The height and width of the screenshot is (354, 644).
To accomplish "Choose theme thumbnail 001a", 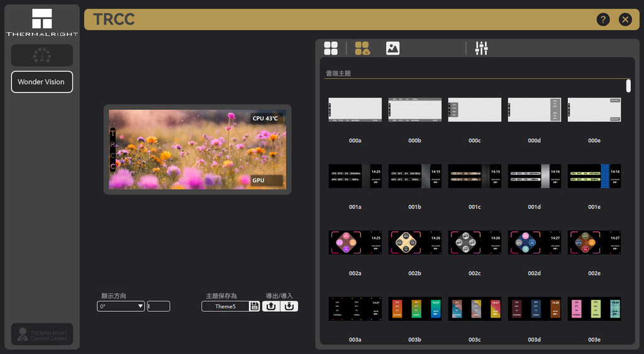I will [x=355, y=176].
